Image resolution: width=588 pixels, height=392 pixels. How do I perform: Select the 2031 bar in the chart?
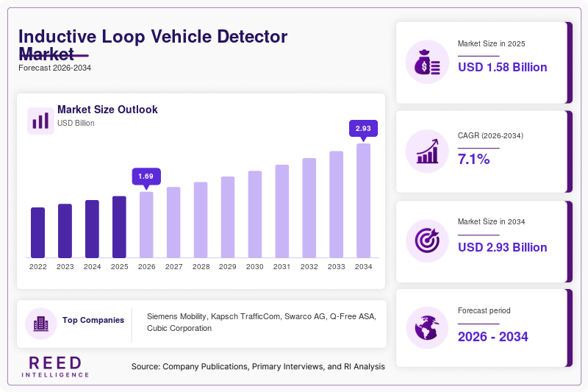[282, 212]
